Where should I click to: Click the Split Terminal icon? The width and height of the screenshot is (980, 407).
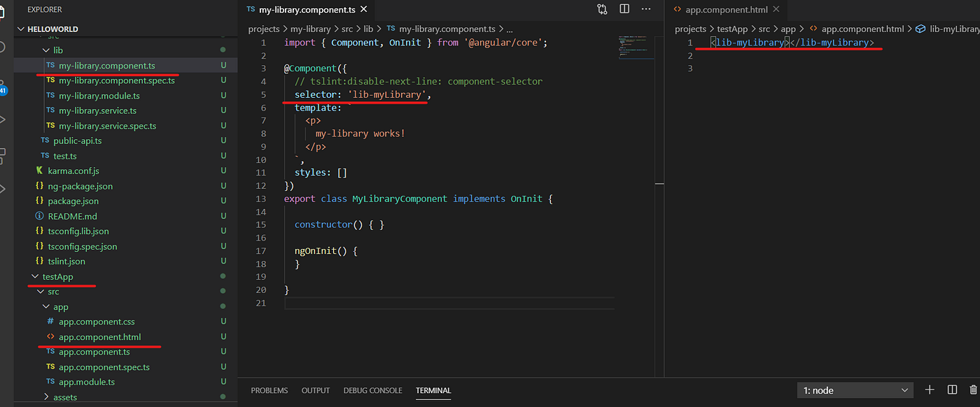click(953, 390)
